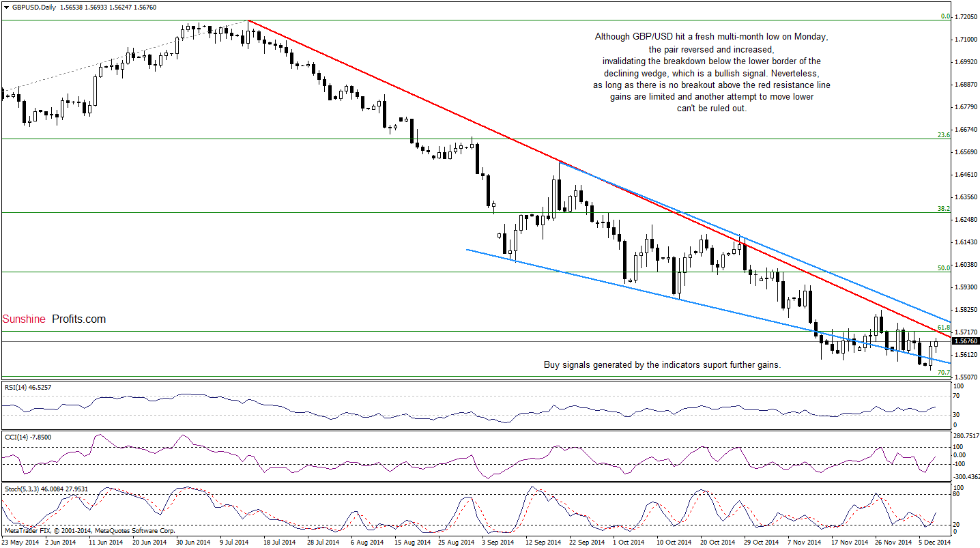Select the 'Buy signals generated by the indicators' note
The width and height of the screenshot is (980, 548).
[661, 365]
